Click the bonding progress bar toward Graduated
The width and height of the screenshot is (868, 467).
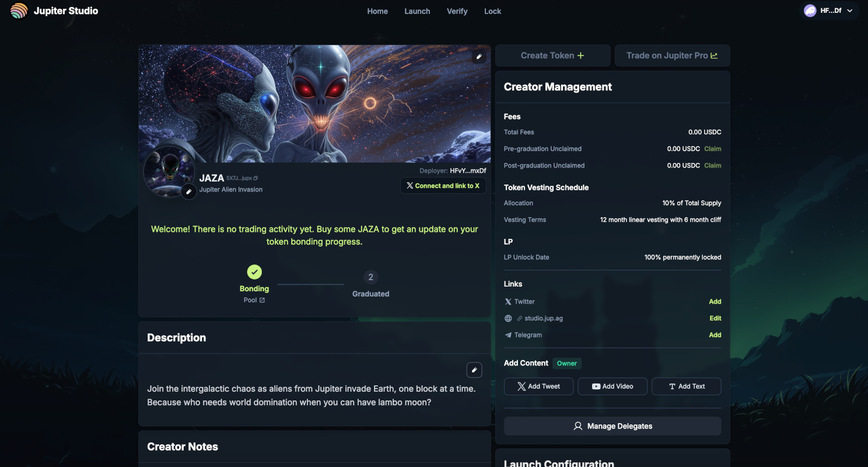point(311,283)
